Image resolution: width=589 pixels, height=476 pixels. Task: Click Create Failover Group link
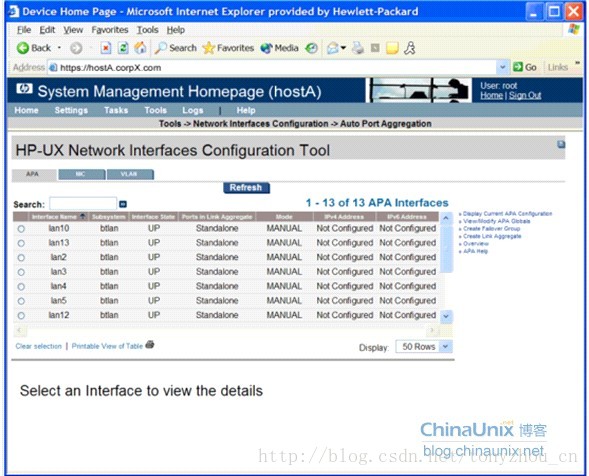[x=491, y=228]
